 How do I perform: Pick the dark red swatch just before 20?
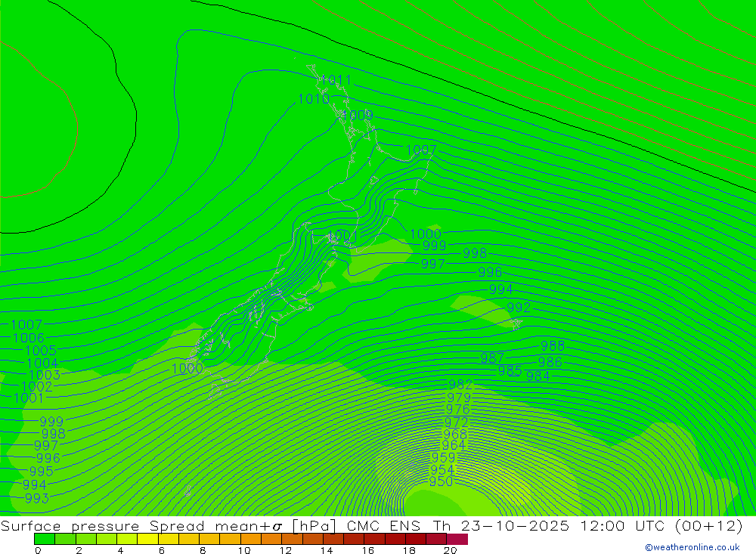pyautogui.click(x=437, y=539)
